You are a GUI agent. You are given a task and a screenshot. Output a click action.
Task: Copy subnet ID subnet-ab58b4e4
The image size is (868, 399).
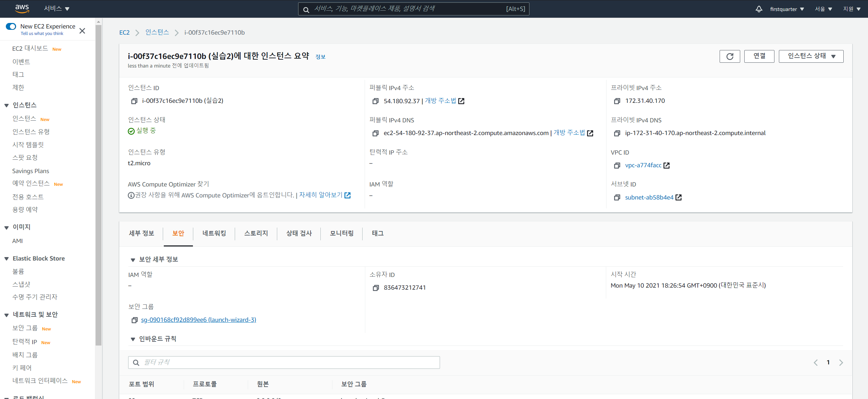617,197
